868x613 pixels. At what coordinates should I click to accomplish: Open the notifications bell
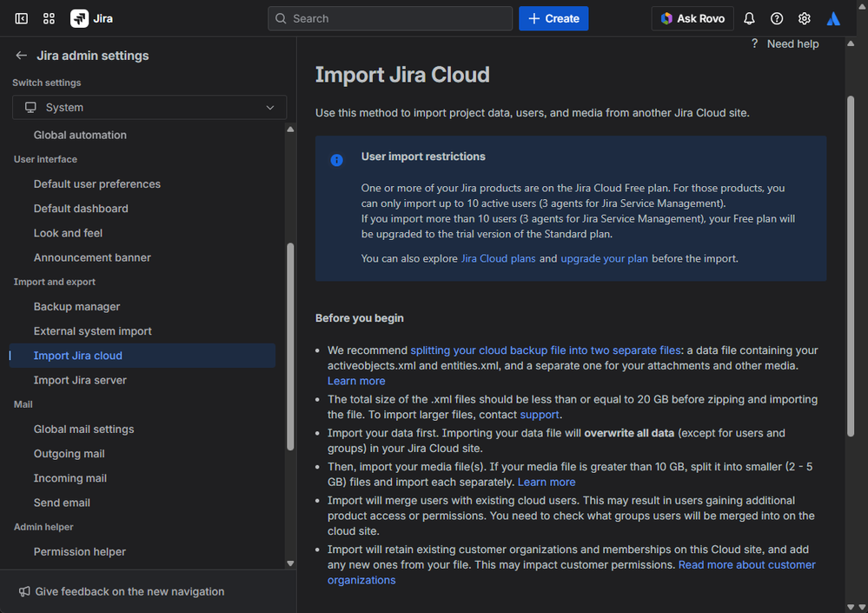(x=749, y=18)
